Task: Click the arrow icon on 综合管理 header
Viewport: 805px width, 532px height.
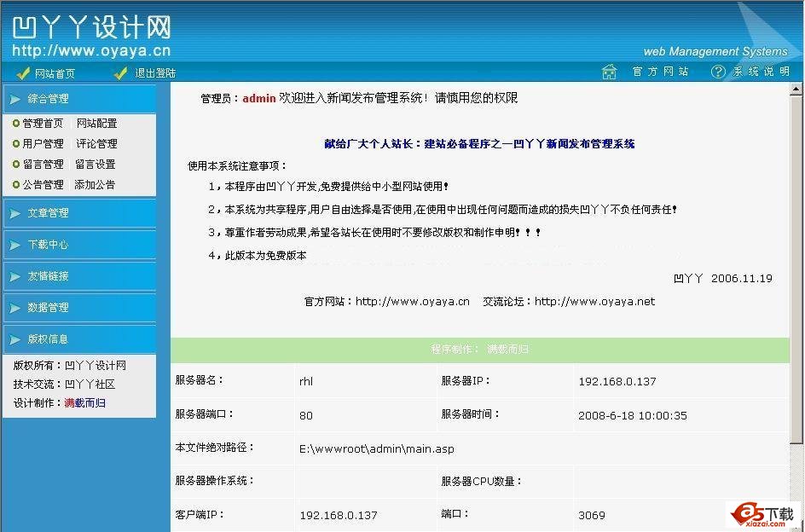Action: tap(15, 99)
